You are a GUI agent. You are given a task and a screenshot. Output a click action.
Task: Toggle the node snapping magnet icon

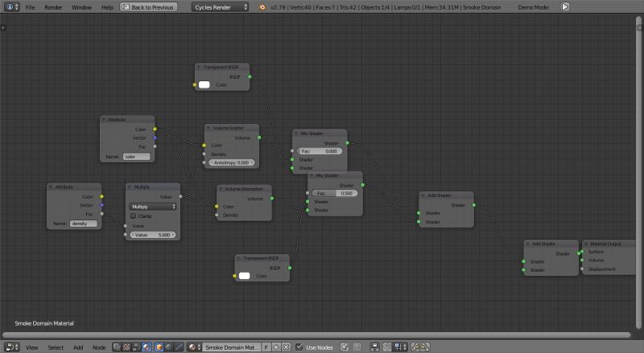[387, 347]
